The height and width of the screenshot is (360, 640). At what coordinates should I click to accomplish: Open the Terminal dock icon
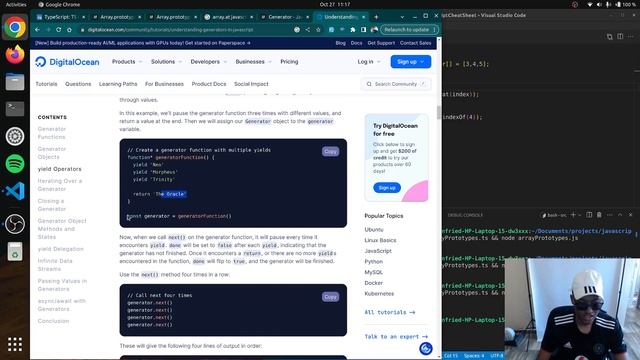tap(15, 109)
